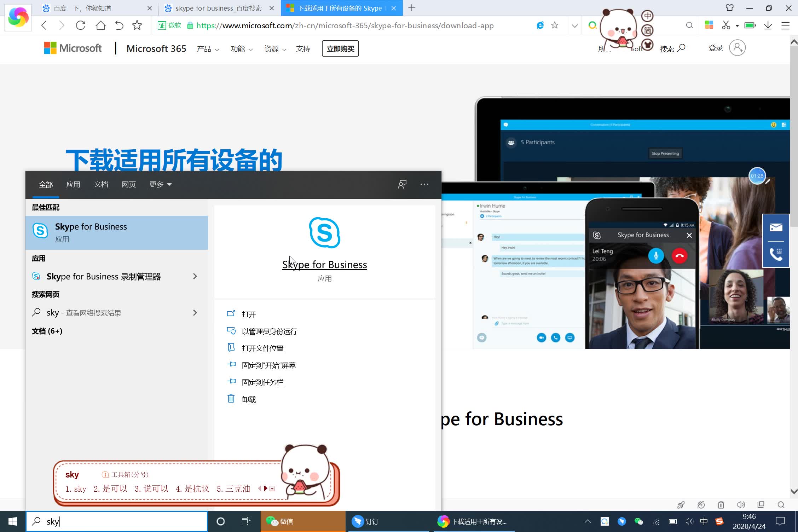Click the browser bottom trash icon
Screen dimensions: 798x532
(x=721, y=505)
